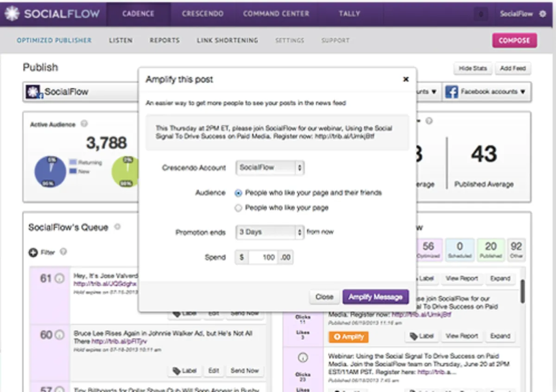Screen dimensions: 556x392
Task: Open the Promotion ends 3 Days dropdown
Action: (x=270, y=232)
